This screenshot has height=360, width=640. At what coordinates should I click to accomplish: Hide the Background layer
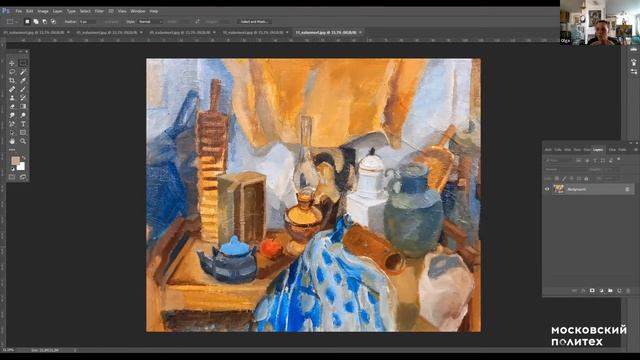547,189
